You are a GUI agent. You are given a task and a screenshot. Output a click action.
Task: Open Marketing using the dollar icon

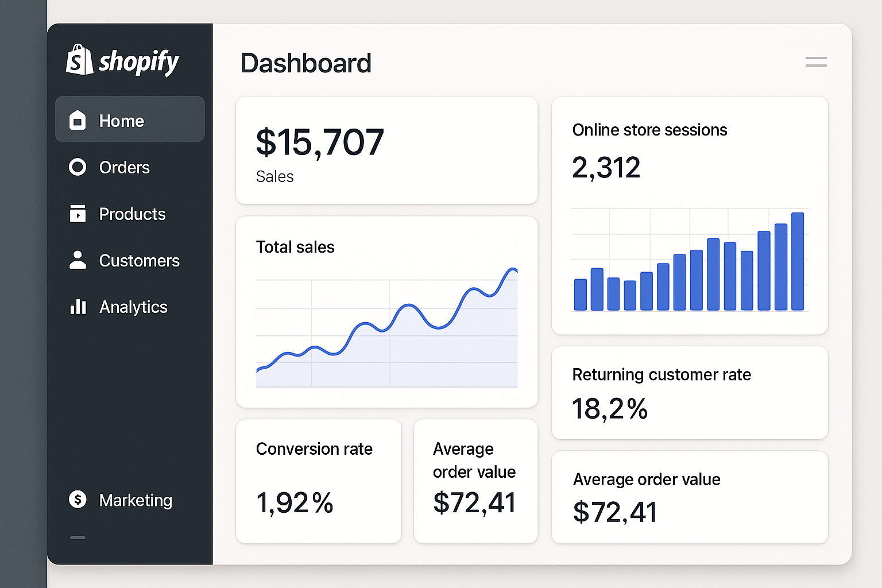click(78, 500)
